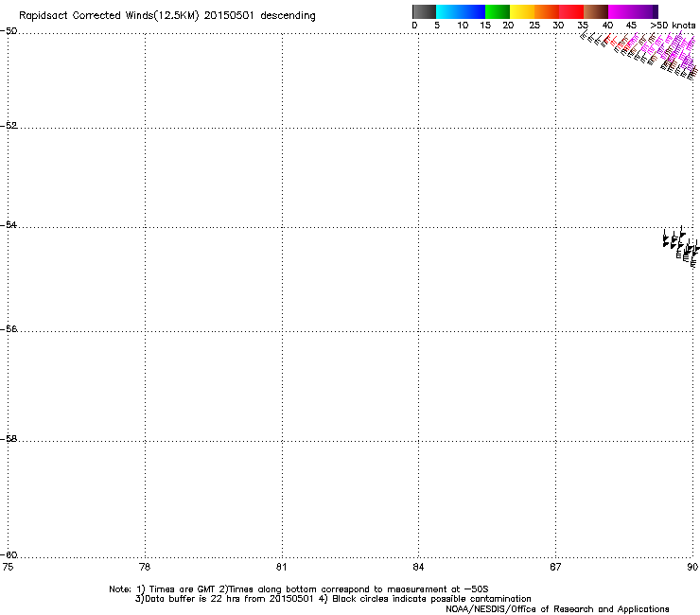
Task: Click latitude label '-58'
Action: point(9,439)
